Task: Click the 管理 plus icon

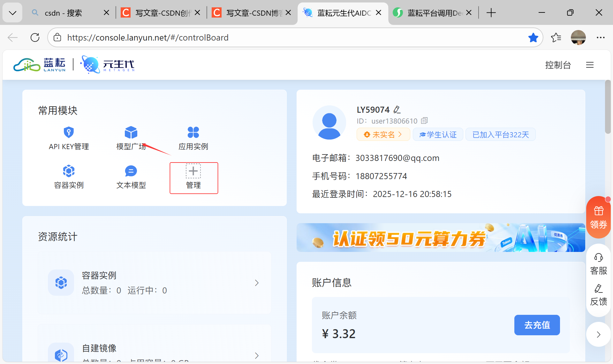Action: 193,171
